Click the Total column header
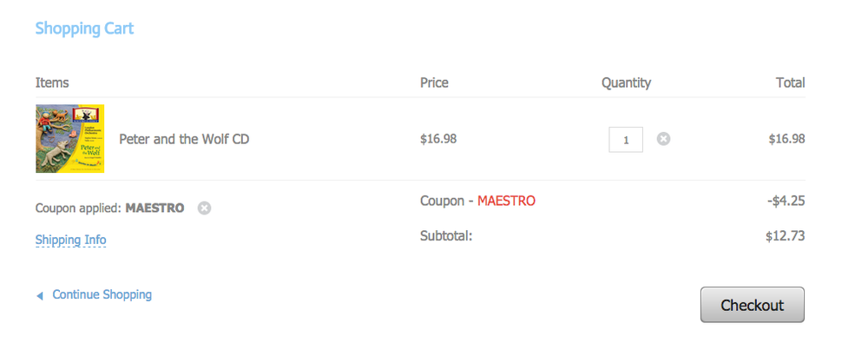Screen dimensions: 868x363 pyautogui.click(x=790, y=83)
